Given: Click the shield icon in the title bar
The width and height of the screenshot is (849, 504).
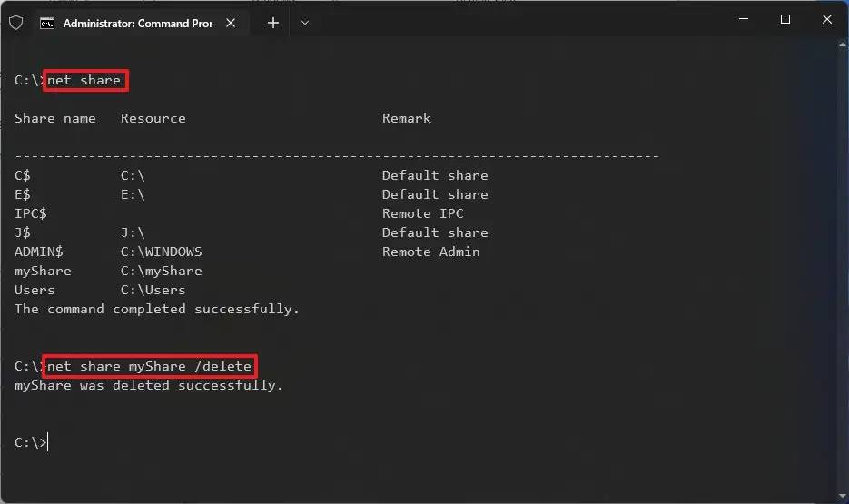Looking at the screenshot, I should [x=15, y=23].
